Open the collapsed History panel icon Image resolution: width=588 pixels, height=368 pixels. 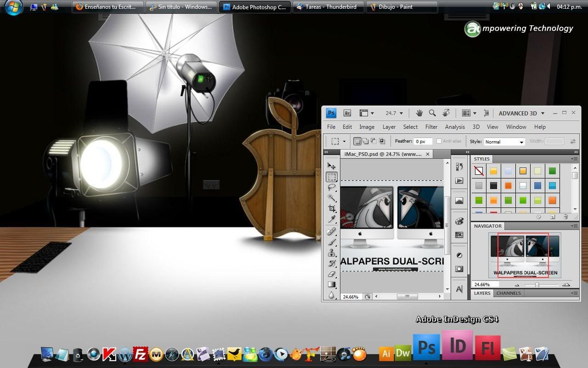click(459, 167)
